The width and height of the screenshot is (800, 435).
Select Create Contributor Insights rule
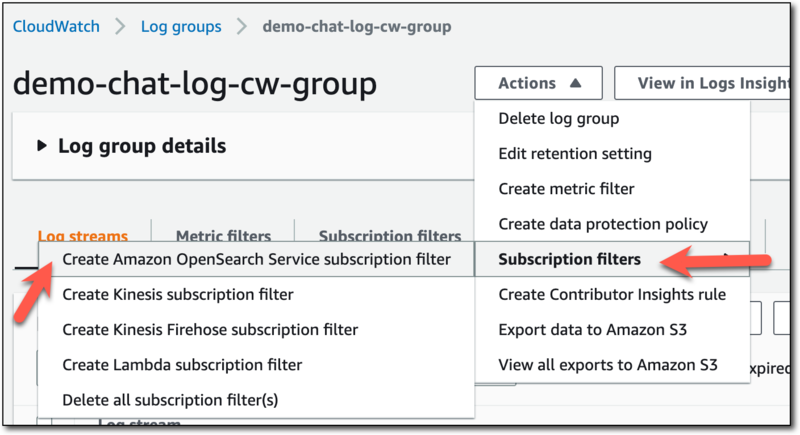[x=612, y=295]
